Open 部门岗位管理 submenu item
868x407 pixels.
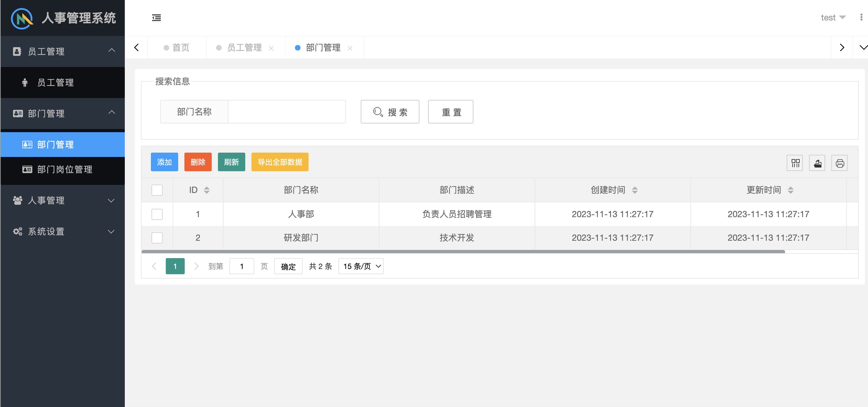pos(63,169)
